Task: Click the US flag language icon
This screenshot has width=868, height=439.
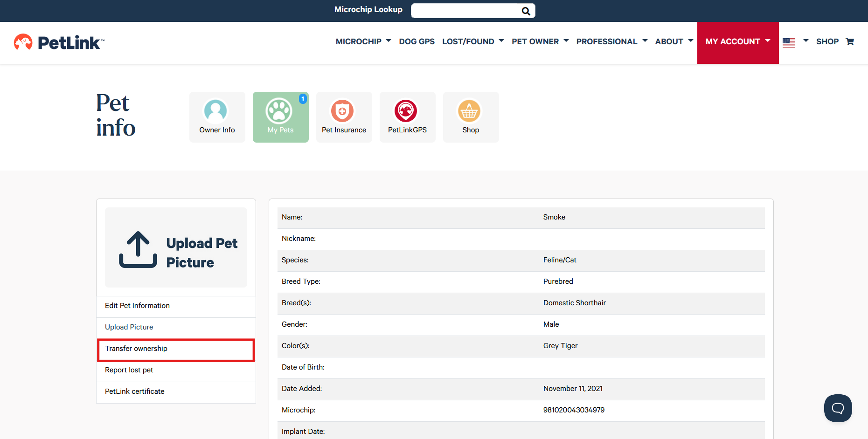Action: 789,42
